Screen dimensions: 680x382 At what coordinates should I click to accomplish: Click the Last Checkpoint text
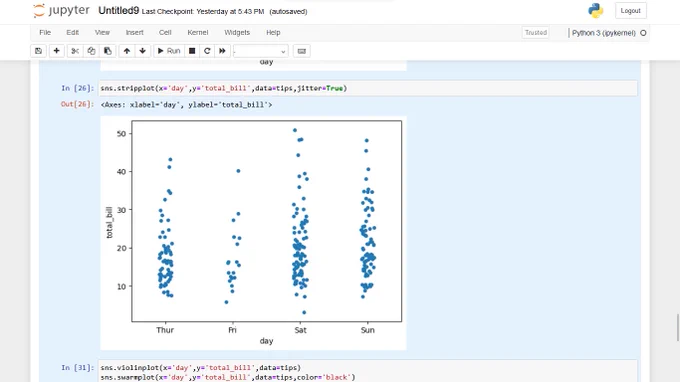pyautogui.click(x=203, y=12)
